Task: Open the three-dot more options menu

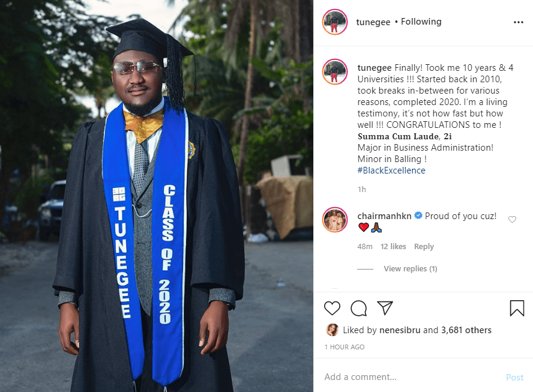Action: pos(519,22)
